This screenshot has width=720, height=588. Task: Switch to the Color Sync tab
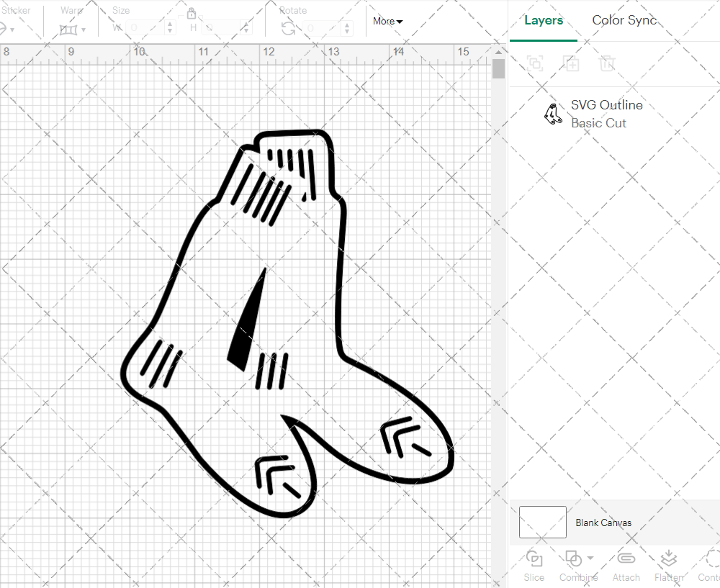[624, 20]
